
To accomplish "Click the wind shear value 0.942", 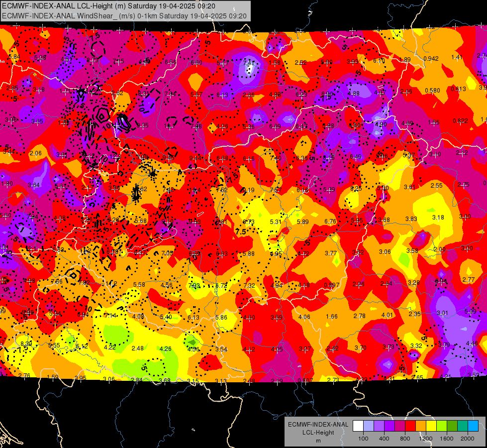I will tap(431, 58).
